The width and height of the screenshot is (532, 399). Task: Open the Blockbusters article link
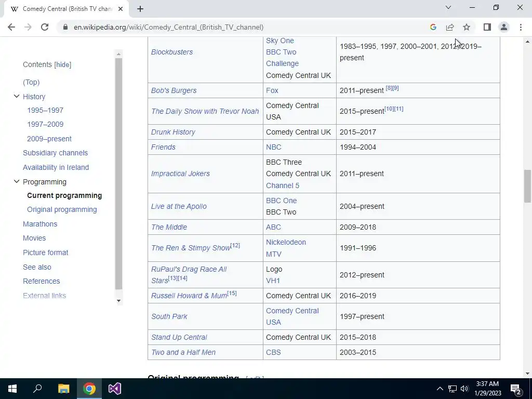click(x=171, y=52)
